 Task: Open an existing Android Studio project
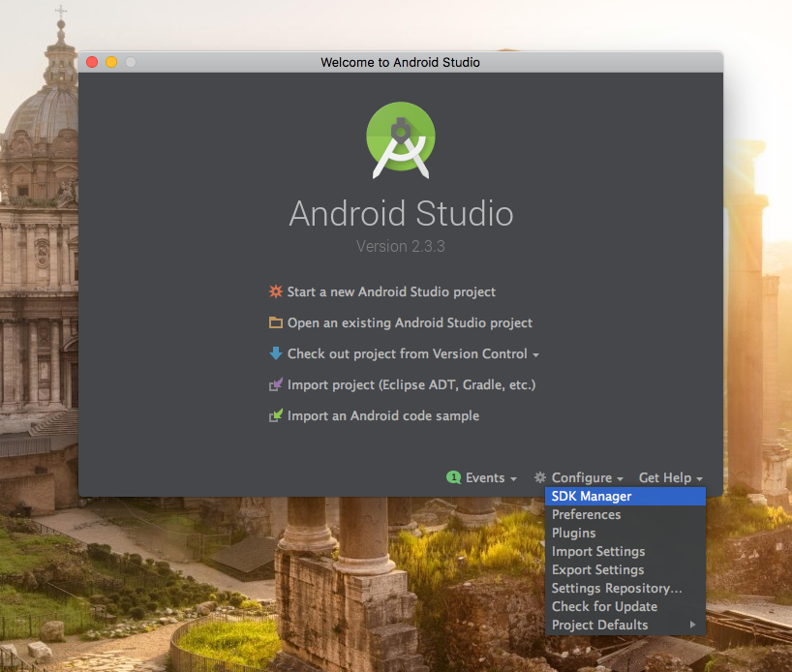click(x=401, y=322)
